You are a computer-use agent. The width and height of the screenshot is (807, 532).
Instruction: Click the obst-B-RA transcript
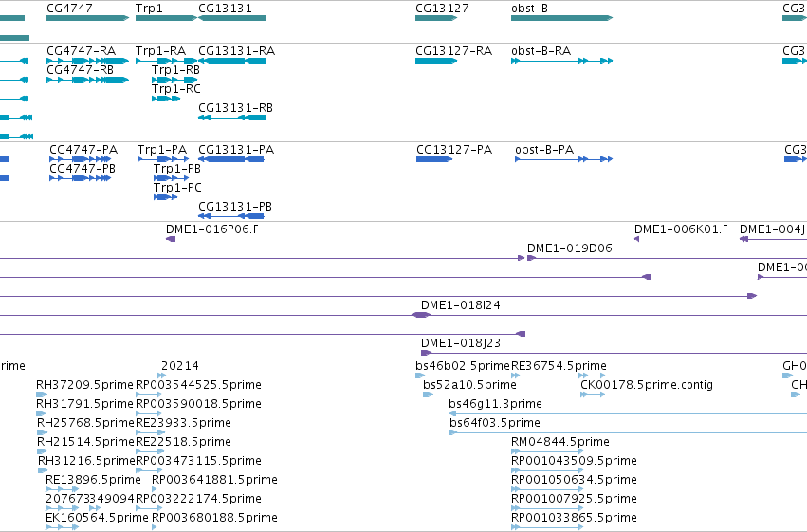coord(561,61)
